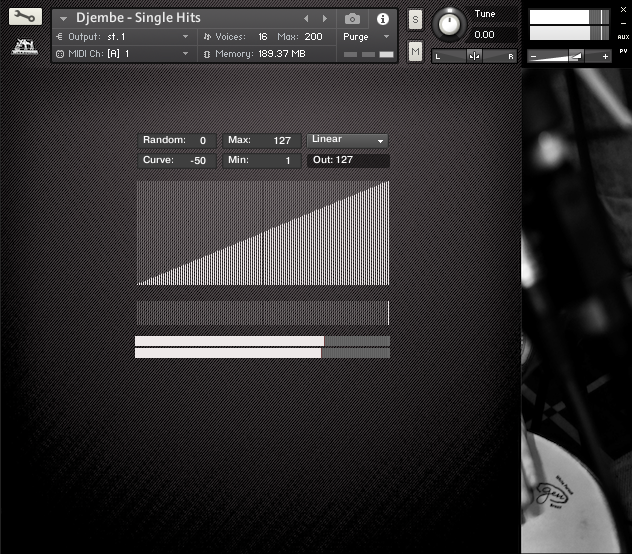Remove instrument with X button
The width and height of the screenshot is (632, 554).
pyautogui.click(x=623, y=9)
